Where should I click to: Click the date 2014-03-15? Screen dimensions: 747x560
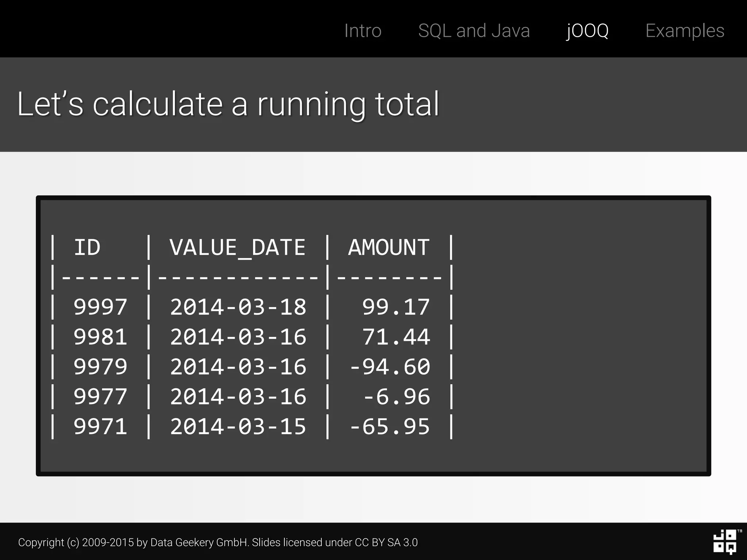tap(238, 427)
